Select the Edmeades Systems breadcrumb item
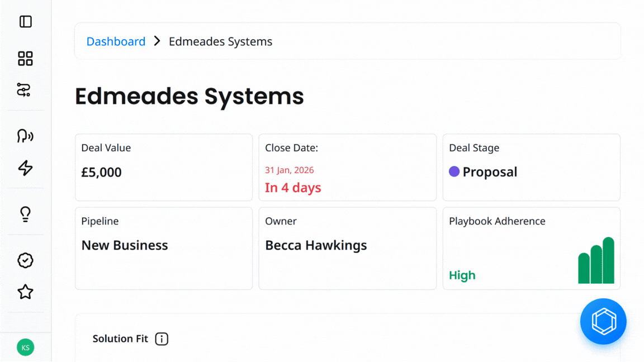 tap(220, 41)
